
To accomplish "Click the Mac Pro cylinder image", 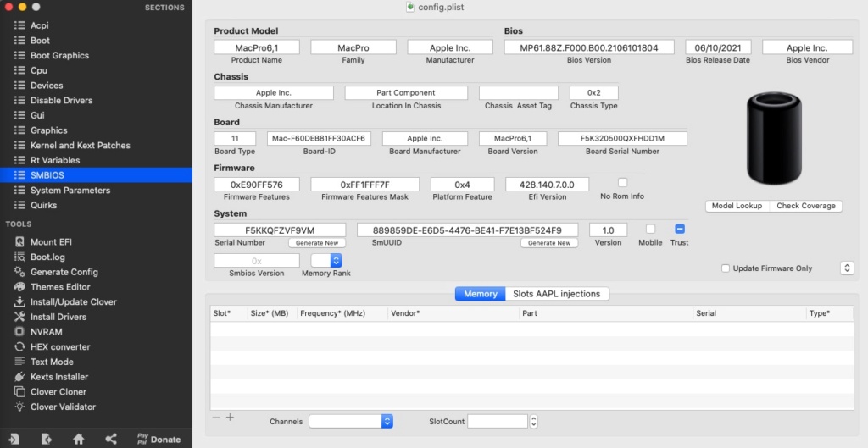I will (x=774, y=138).
